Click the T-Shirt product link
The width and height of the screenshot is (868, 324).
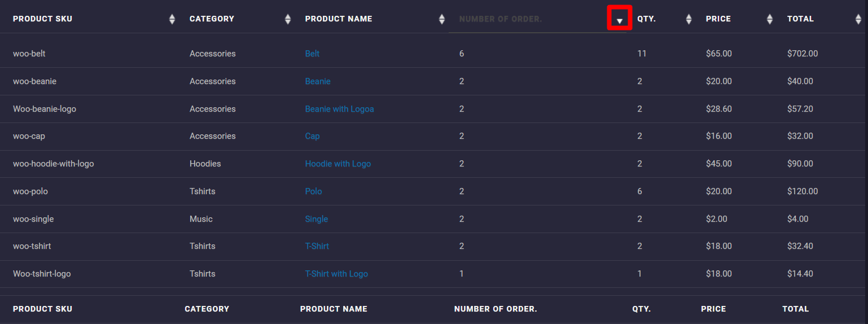tap(317, 246)
